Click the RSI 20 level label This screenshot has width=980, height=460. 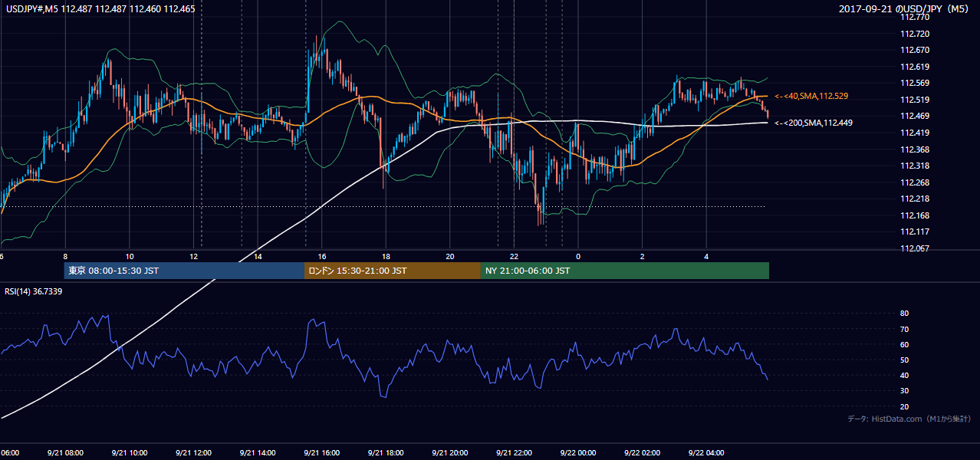click(x=904, y=406)
